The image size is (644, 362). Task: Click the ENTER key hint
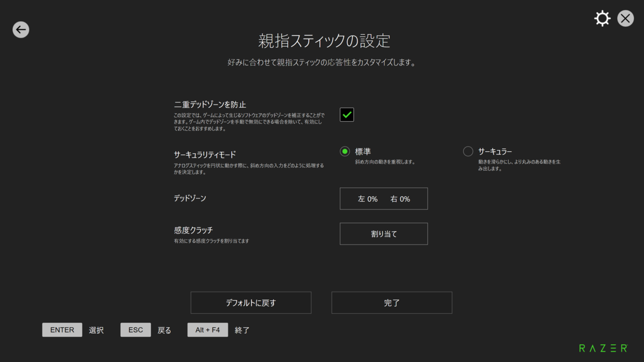click(x=62, y=330)
